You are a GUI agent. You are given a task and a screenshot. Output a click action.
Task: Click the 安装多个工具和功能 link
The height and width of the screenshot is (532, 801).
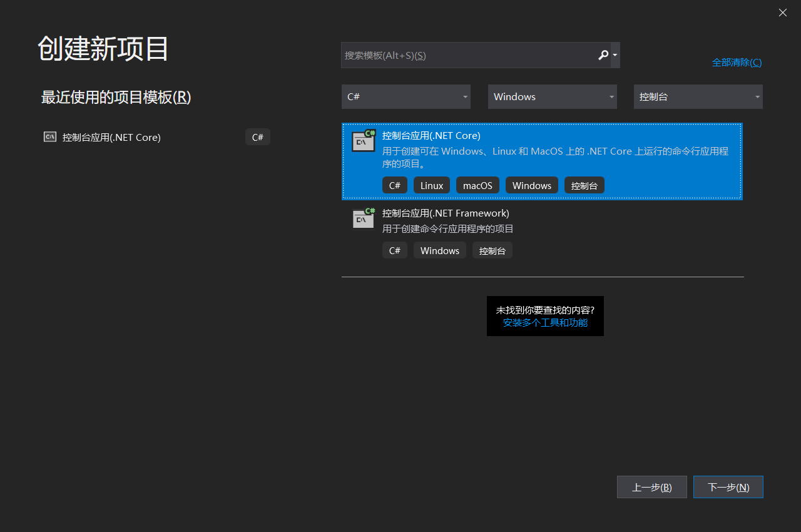point(545,322)
